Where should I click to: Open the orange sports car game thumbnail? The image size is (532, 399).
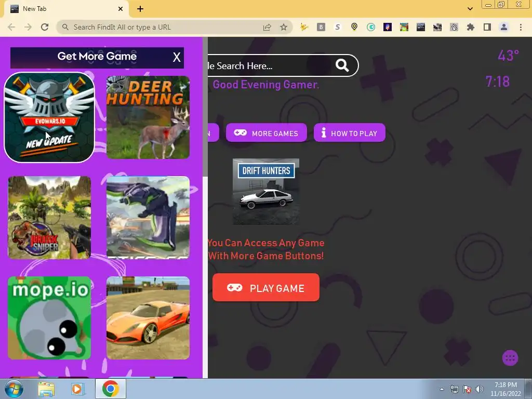click(x=148, y=318)
